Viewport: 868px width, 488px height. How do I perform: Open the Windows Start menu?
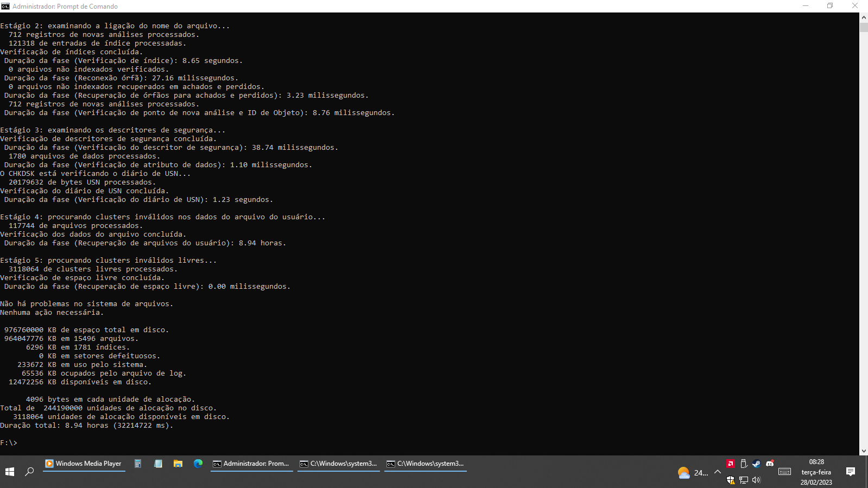10,472
